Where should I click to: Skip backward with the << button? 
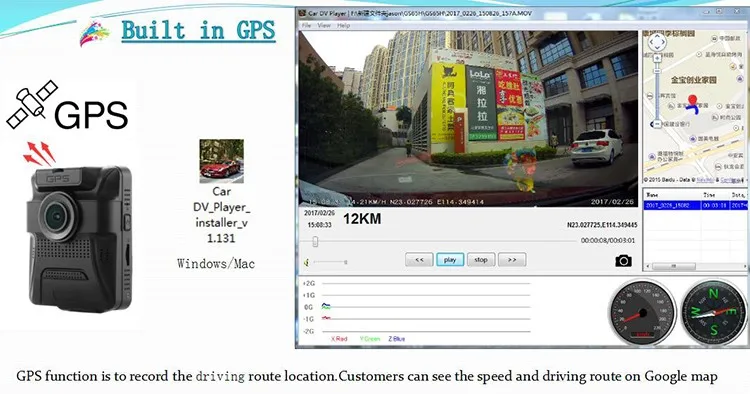pos(419,260)
